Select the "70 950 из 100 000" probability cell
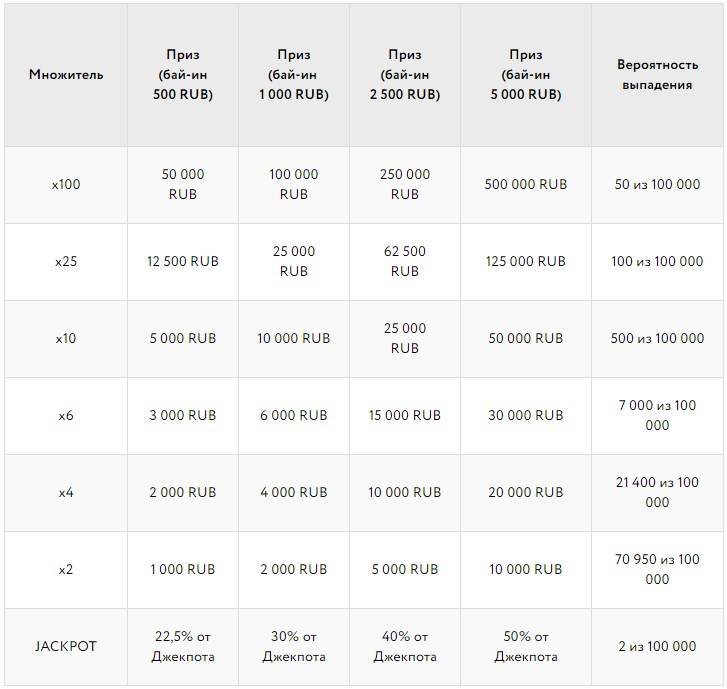Viewport: 727px width, 689px height. [656, 569]
